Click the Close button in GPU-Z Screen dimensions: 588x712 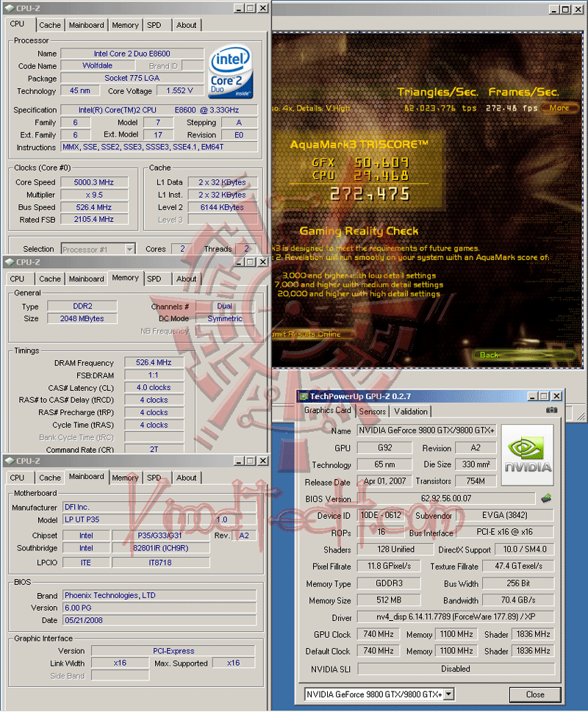(x=535, y=694)
